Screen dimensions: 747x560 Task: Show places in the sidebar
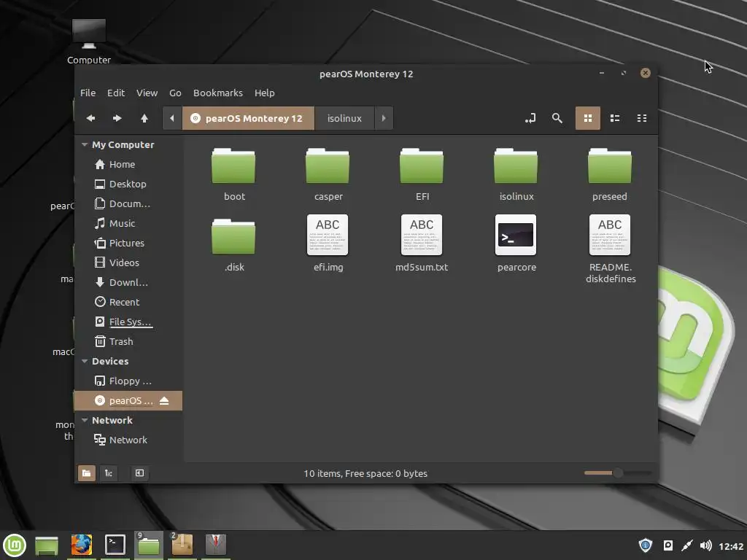click(87, 472)
